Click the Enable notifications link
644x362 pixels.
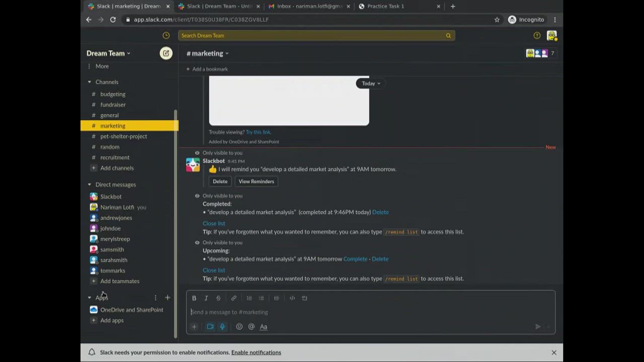click(256, 352)
